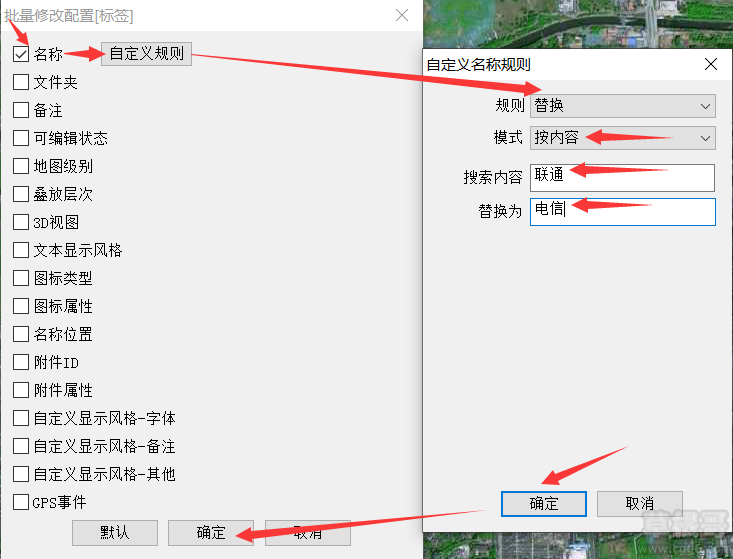Enable the GPS事件 checkbox
733x559 pixels.
pyautogui.click(x=21, y=502)
